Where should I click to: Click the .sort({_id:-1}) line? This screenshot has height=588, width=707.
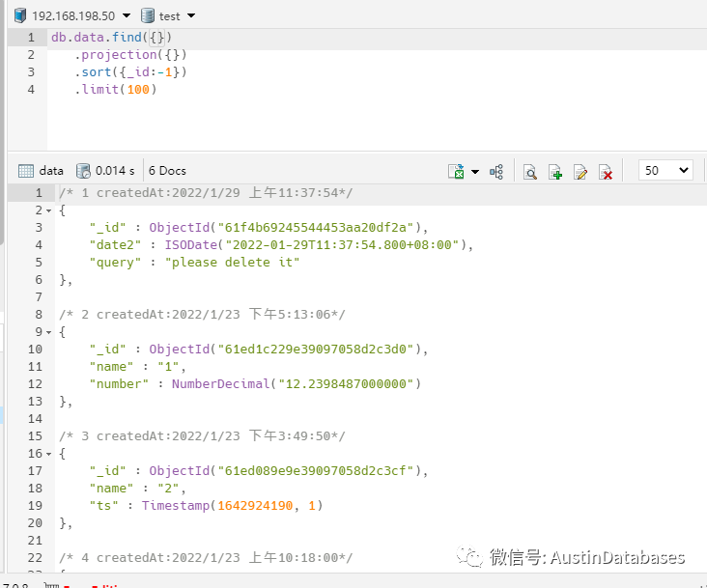point(130,72)
